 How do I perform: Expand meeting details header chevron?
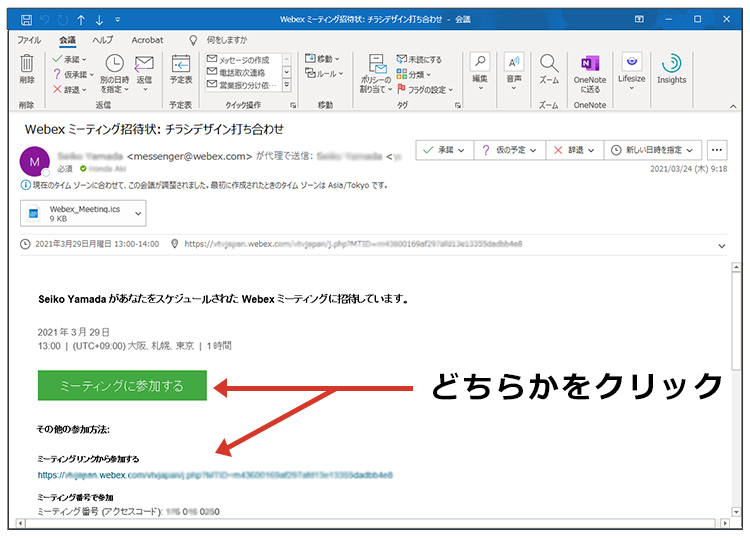click(x=722, y=246)
